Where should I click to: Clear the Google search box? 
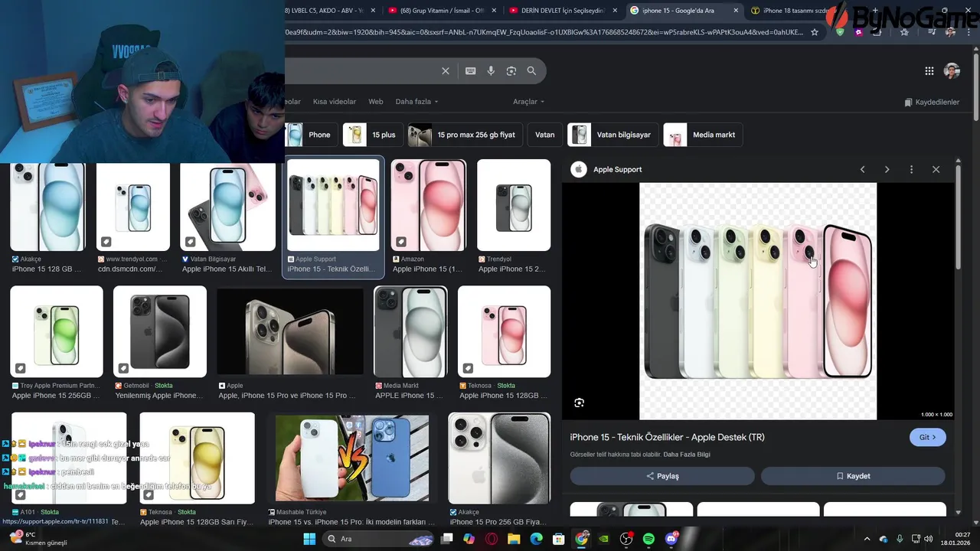446,70
